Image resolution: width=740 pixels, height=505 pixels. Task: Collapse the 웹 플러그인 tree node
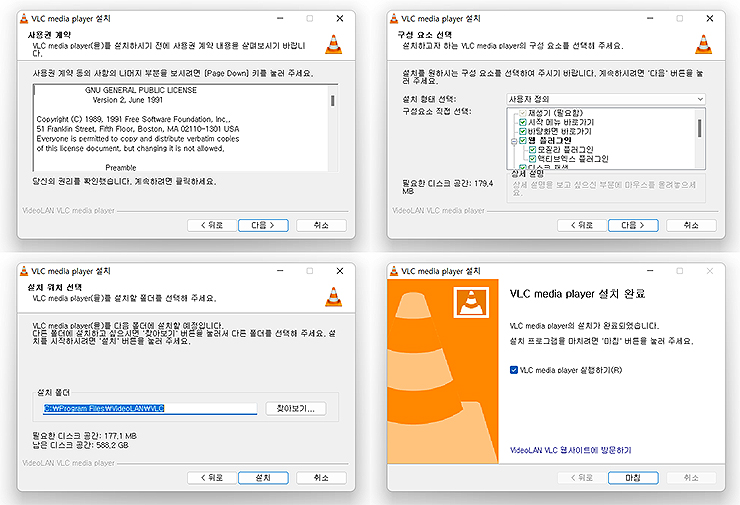tap(514, 141)
